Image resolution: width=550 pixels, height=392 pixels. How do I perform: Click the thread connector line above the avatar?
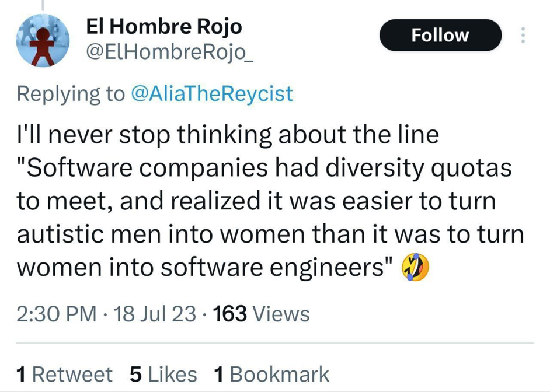pyautogui.click(x=43, y=6)
